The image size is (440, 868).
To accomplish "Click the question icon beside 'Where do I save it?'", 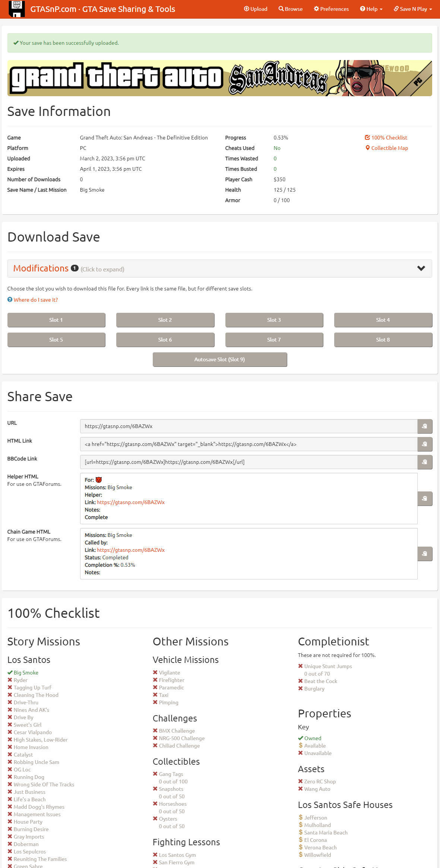I will click(x=10, y=300).
